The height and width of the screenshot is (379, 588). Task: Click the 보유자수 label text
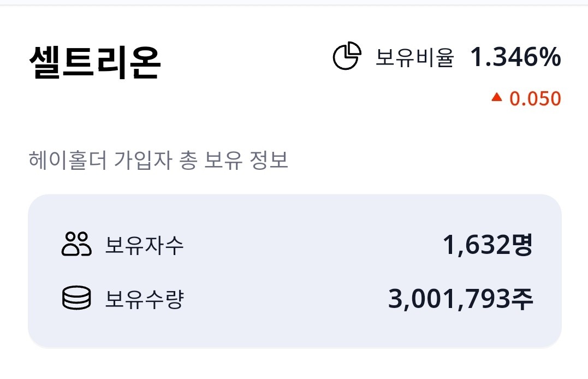coord(144,245)
